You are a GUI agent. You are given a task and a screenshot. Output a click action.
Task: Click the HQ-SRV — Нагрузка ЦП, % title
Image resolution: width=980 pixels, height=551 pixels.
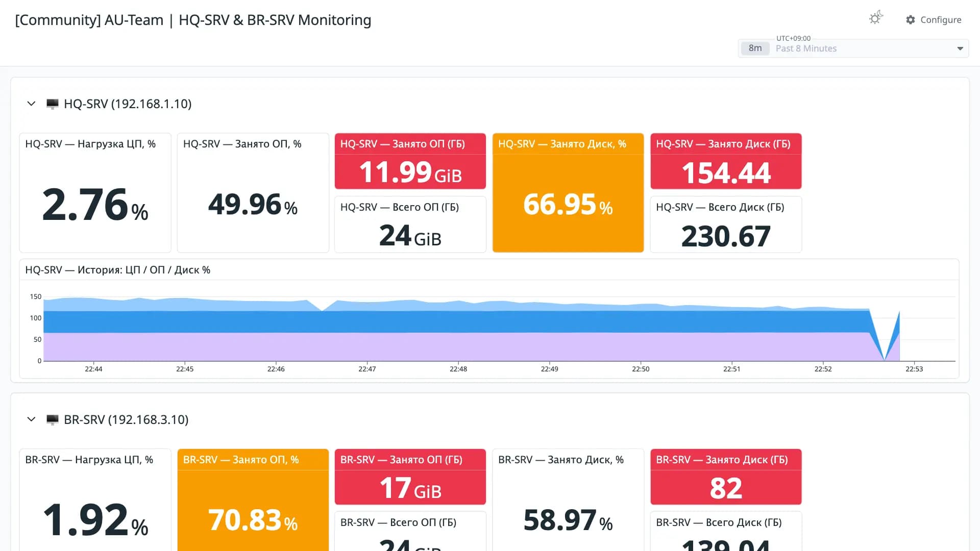point(90,144)
